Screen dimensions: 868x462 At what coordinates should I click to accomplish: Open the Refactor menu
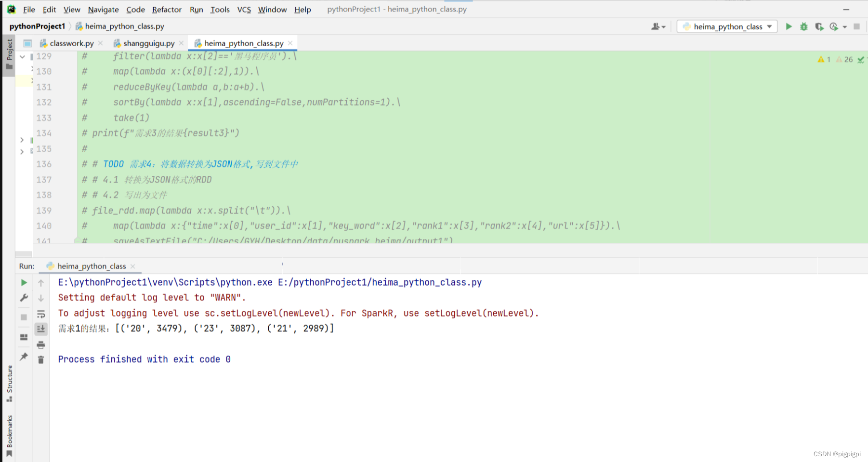coord(167,9)
